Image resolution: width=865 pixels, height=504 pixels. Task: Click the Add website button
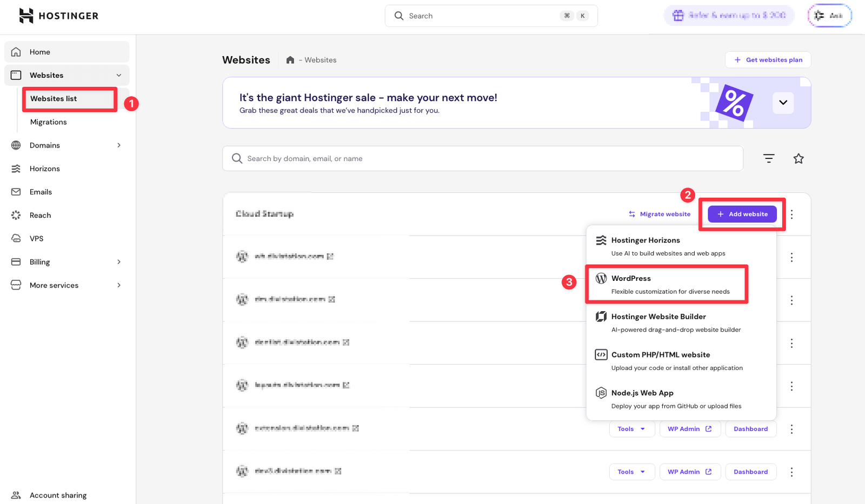[742, 214]
